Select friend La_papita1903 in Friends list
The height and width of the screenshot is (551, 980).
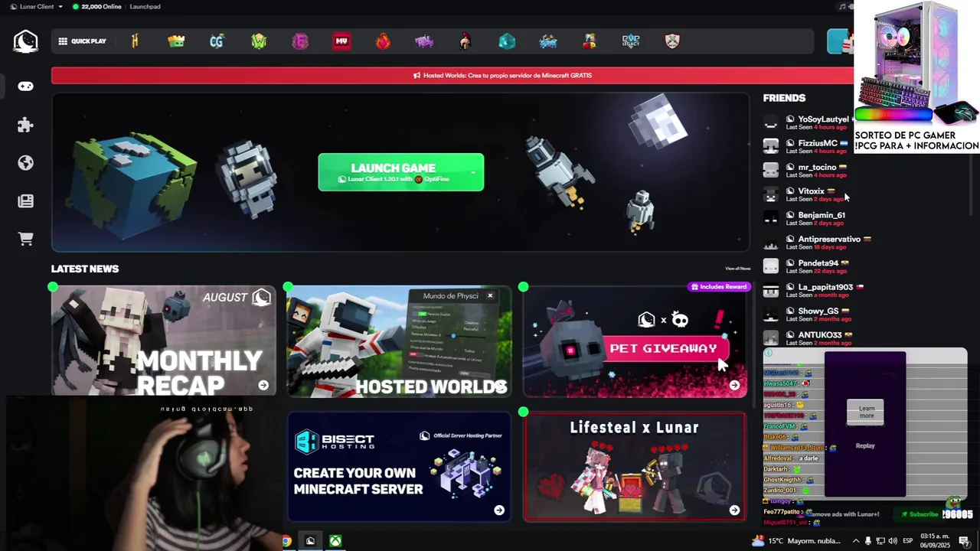[x=814, y=290]
